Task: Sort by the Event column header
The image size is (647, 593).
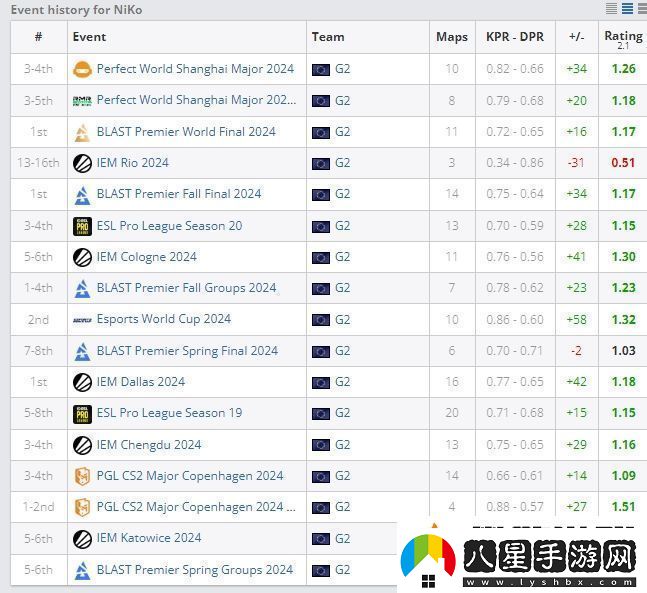Action: tap(89, 37)
